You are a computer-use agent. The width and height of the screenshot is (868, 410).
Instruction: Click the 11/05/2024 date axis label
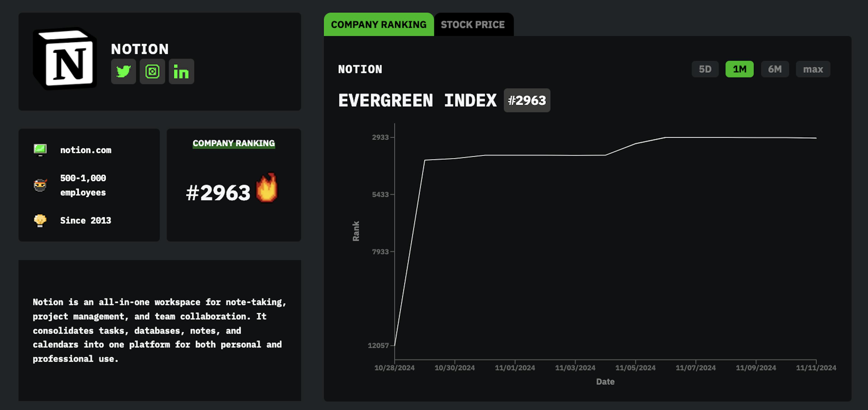click(635, 367)
